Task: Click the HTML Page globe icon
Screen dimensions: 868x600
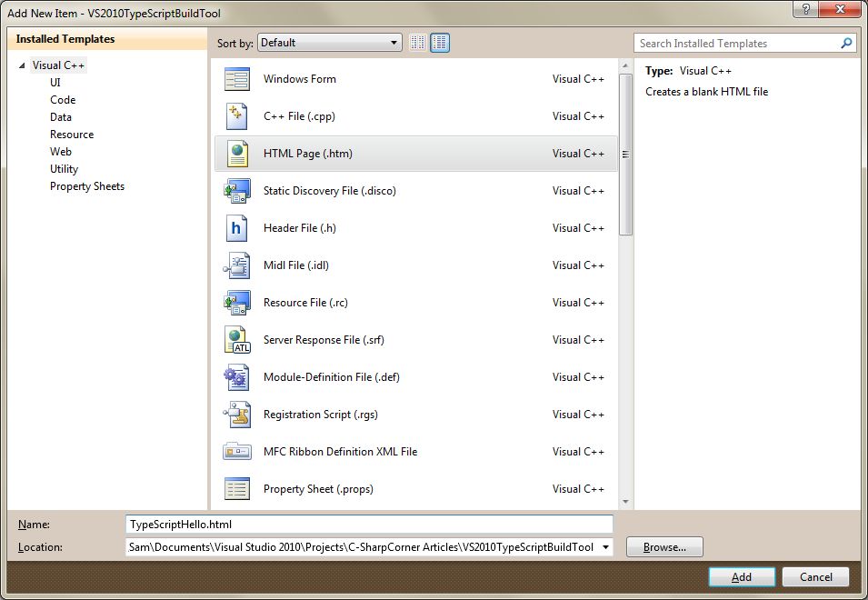Action: point(237,154)
